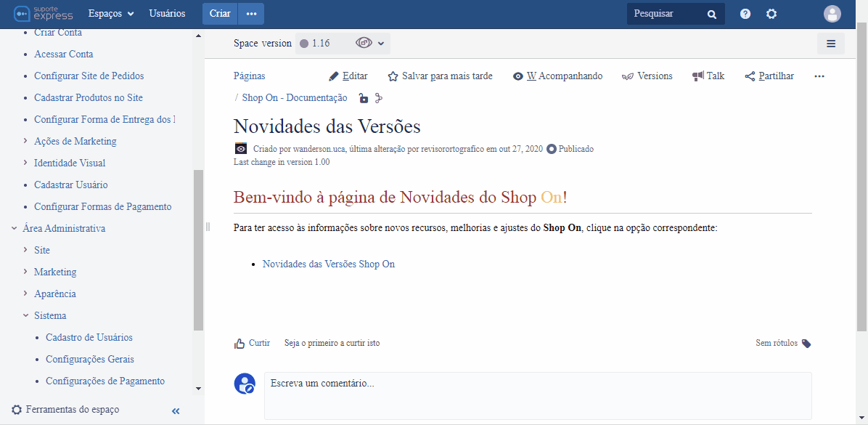The image size is (868, 425).
Task: Click the page author eye avatar
Action: pyautogui.click(x=241, y=148)
